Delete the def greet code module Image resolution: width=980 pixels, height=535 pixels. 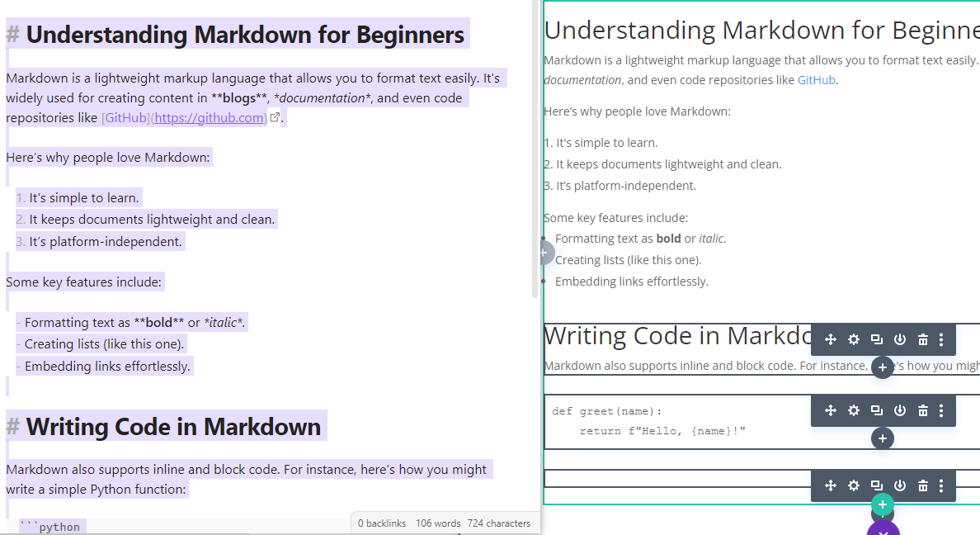922,410
